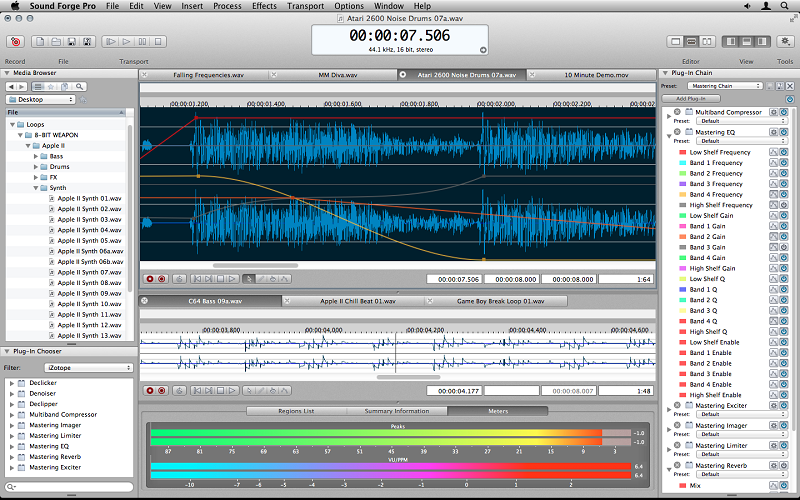Stop playback from the main toolbar

158,41
